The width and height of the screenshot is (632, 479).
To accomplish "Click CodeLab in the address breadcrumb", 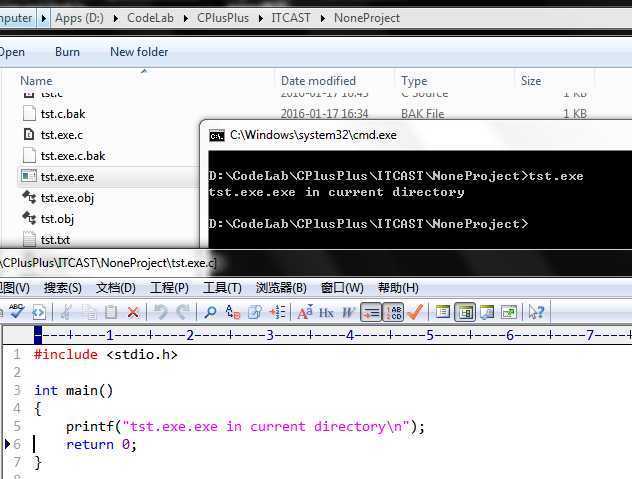I will 150,18.
